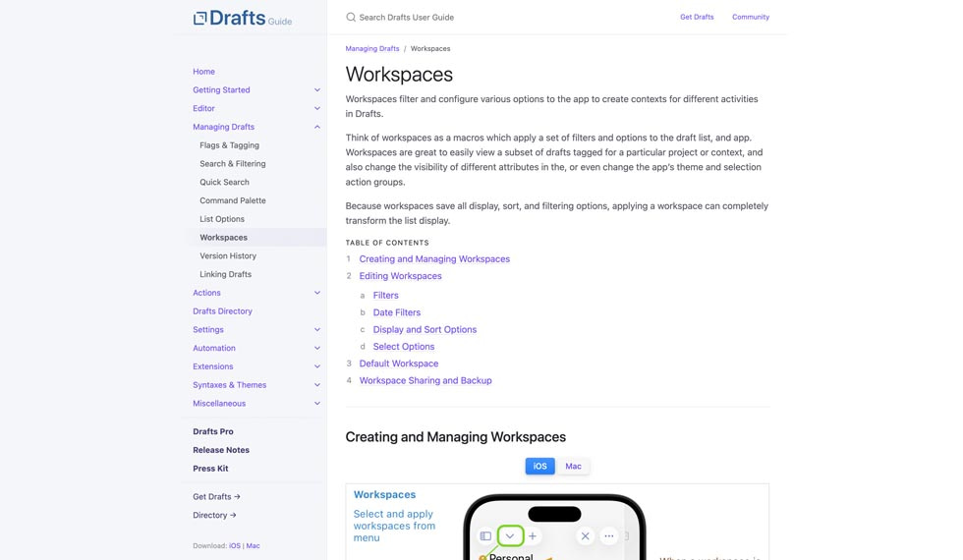Expand the Settings section chevron

(x=316, y=329)
